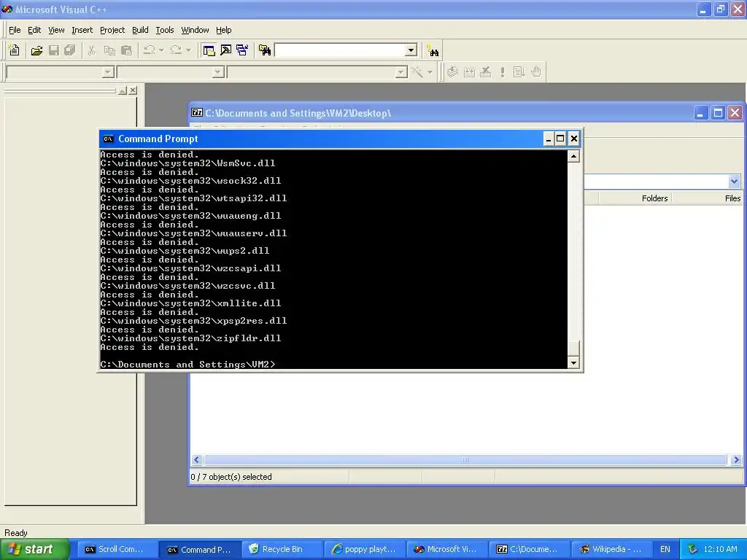Viewport: 747px width, 560px height.
Task: Click the '0 / 7 object(s) selected' status
Action: click(231, 477)
